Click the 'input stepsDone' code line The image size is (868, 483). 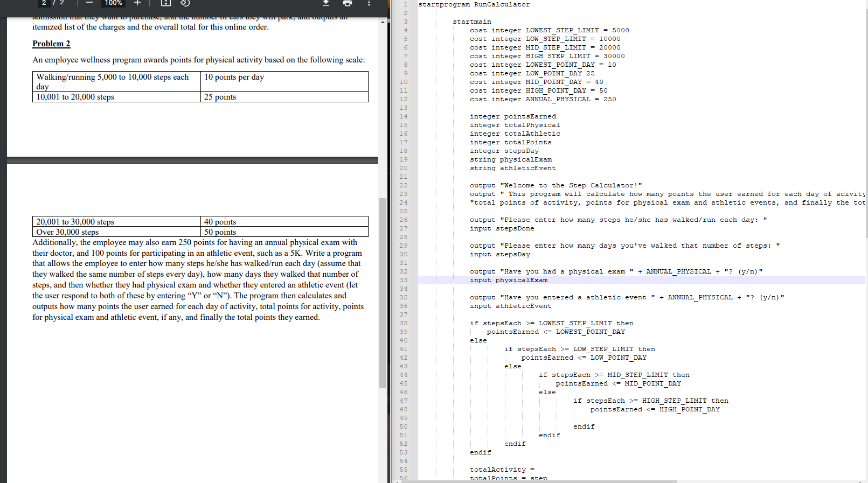502,228
